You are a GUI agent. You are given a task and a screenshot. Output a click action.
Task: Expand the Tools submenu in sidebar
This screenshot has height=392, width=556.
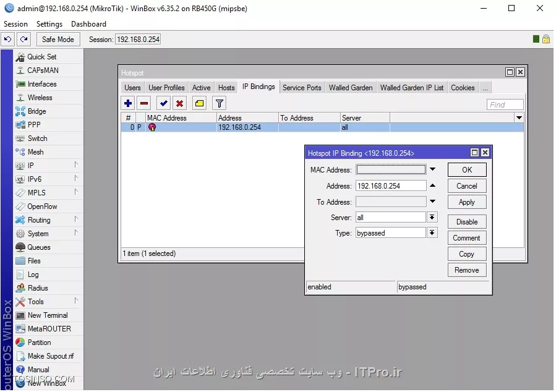coord(76,301)
